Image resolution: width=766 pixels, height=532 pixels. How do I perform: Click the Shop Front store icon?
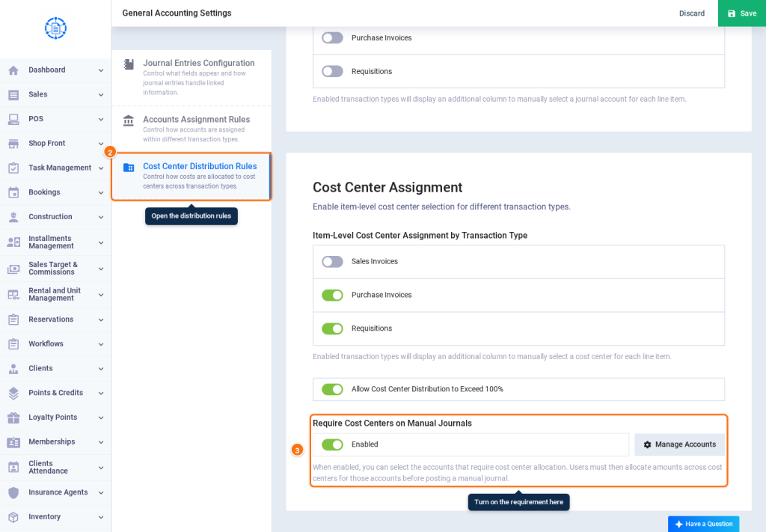point(13,144)
